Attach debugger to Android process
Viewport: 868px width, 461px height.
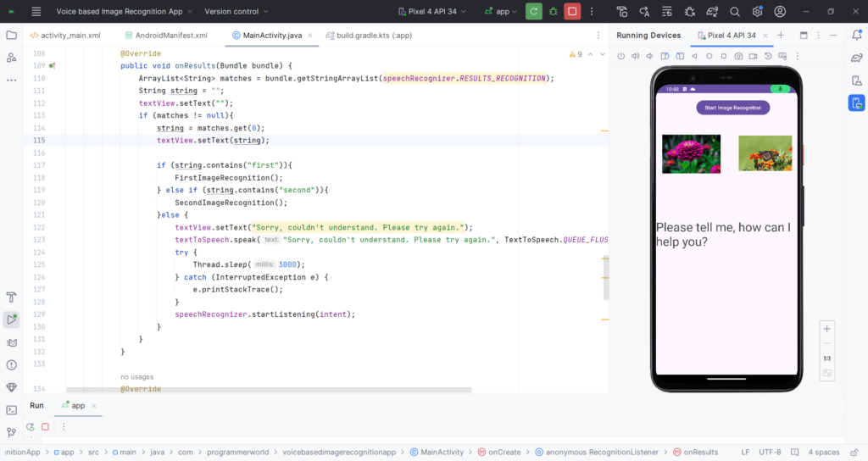pos(689,11)
